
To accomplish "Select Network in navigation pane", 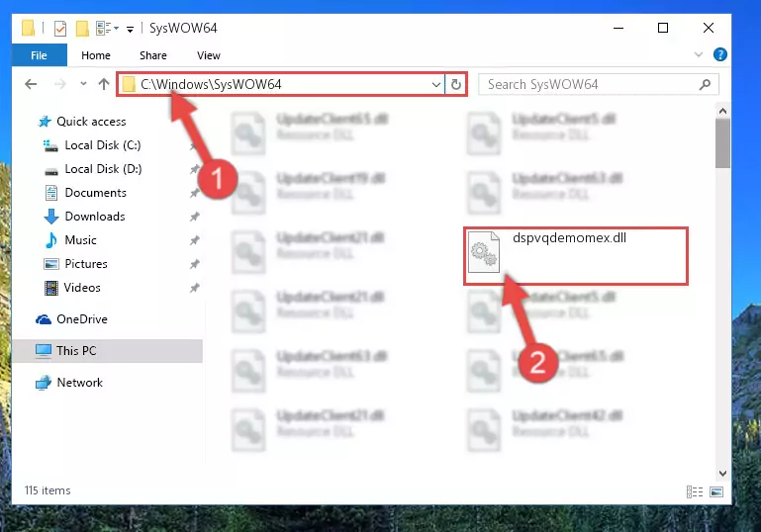I will click(x=79, y=382).
